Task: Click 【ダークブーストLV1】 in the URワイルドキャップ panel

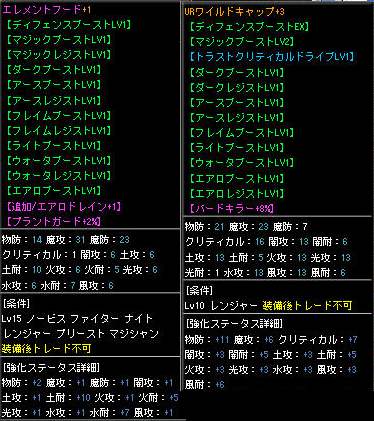Action: [237, 72]
